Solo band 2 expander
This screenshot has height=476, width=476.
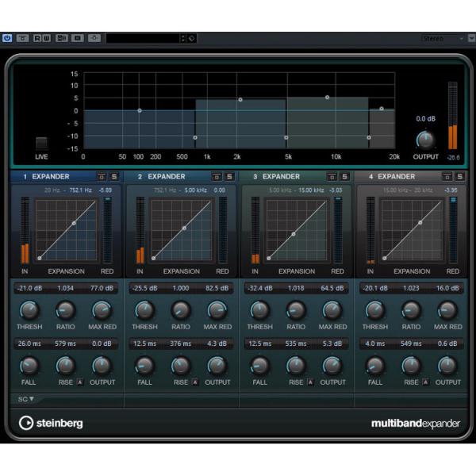click(229, 177)
